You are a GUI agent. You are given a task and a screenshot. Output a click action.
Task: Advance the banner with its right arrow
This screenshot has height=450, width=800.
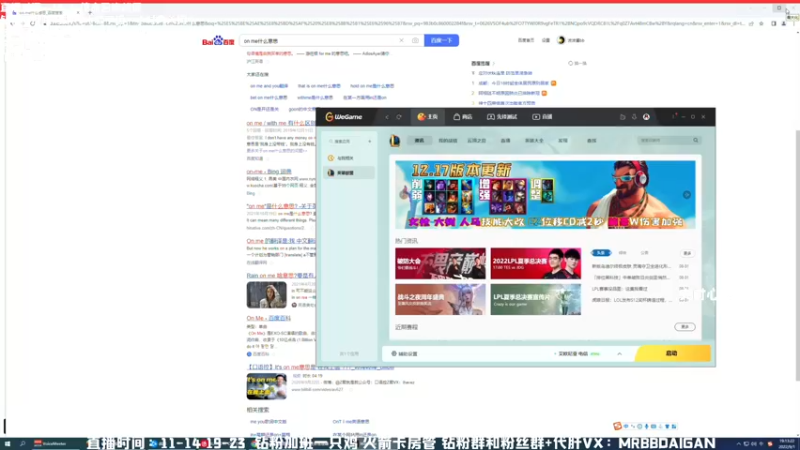pyautogui.click(x=687, y=195)
